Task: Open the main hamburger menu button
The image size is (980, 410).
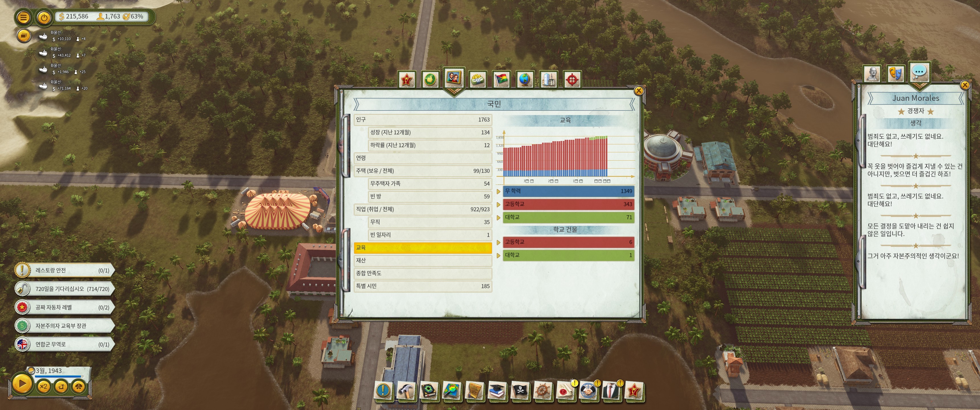Action: click(x=24, y=17)
